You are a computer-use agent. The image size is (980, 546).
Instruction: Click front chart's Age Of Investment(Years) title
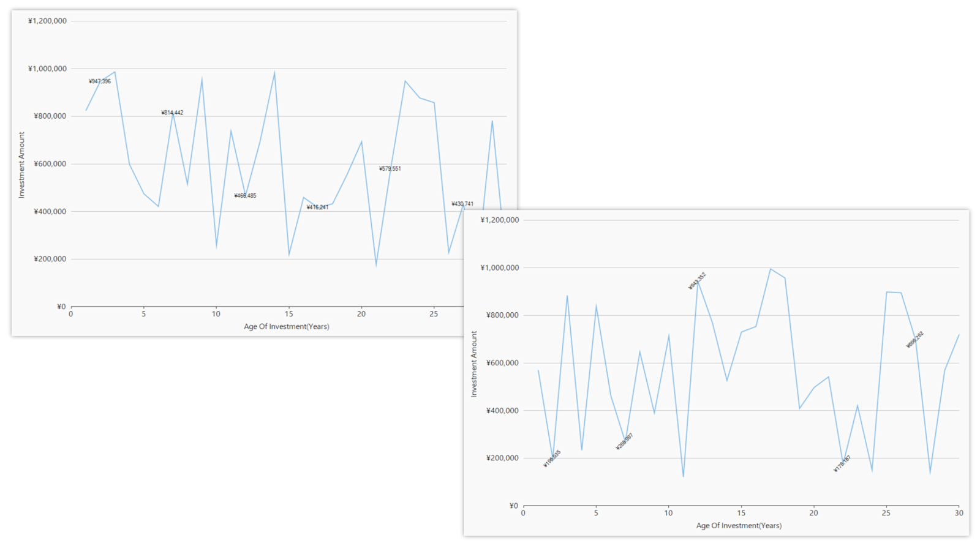click(739, 526)
